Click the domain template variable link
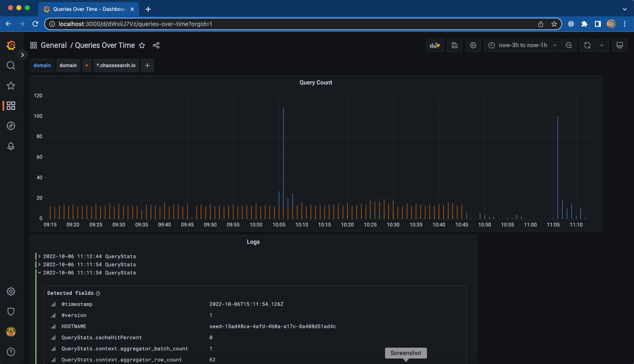The width and height of the screenshot is (634, 364). click(x=42, y=65)
